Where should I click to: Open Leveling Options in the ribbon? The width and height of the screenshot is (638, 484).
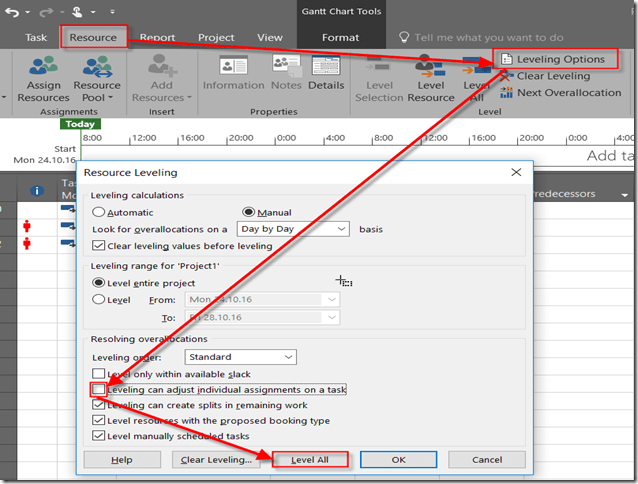point(552,59)
